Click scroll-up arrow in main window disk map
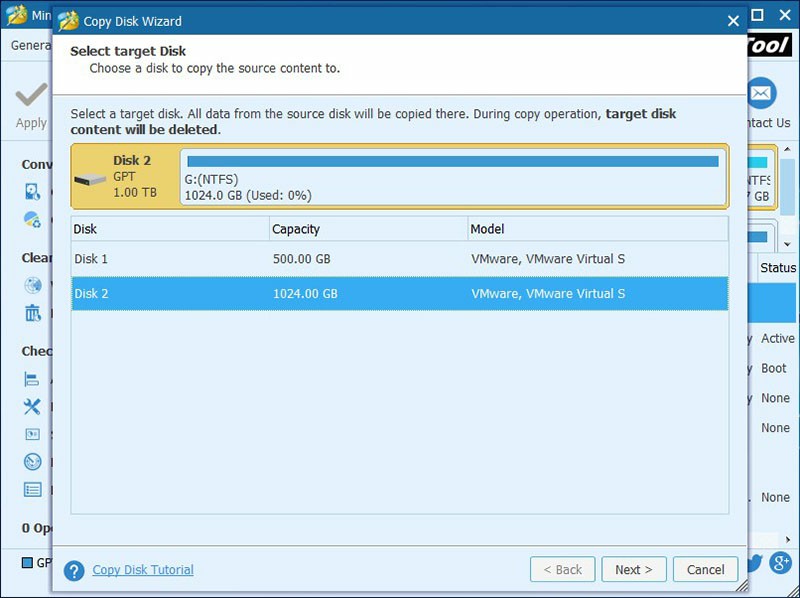Screen dimensions: 800x598 tap(787, 150)
